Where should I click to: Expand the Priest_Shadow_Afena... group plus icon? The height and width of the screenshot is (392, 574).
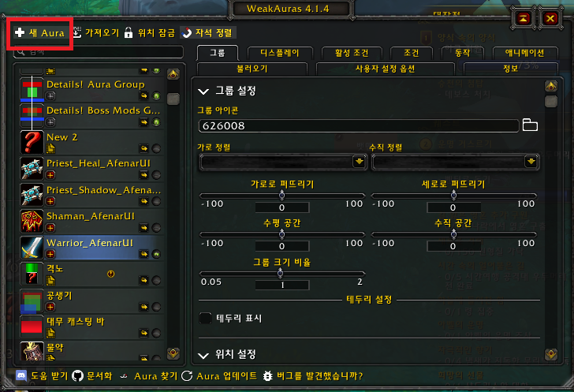[50, 201]
